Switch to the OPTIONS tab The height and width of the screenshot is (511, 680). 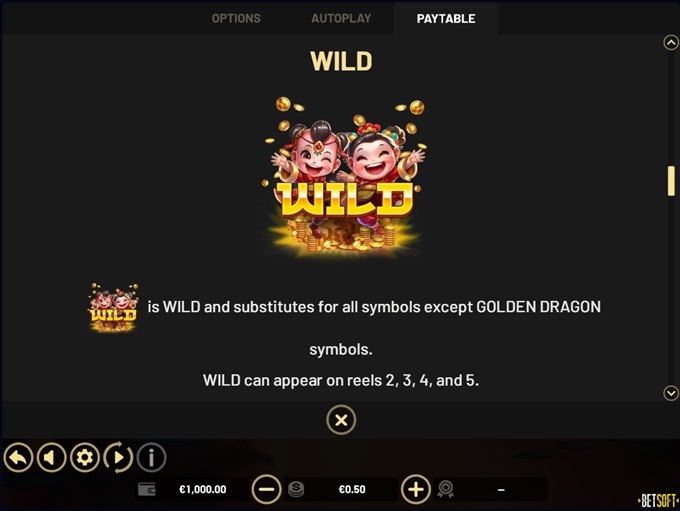pos(236,18)
